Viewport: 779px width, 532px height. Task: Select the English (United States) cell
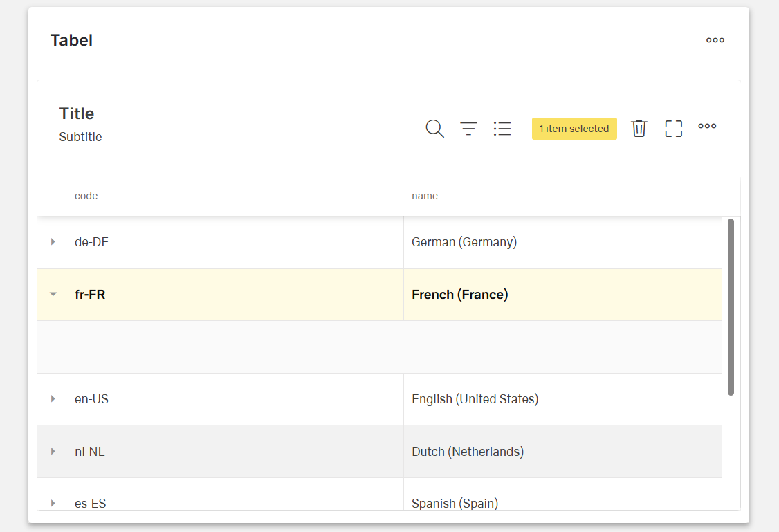pyautogui.click(x=475, y=399)
